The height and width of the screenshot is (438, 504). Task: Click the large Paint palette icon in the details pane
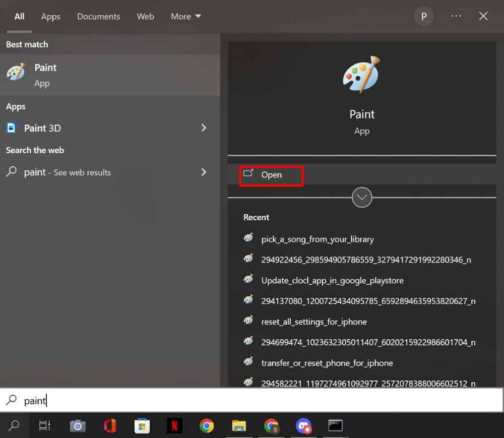[362, 75]
